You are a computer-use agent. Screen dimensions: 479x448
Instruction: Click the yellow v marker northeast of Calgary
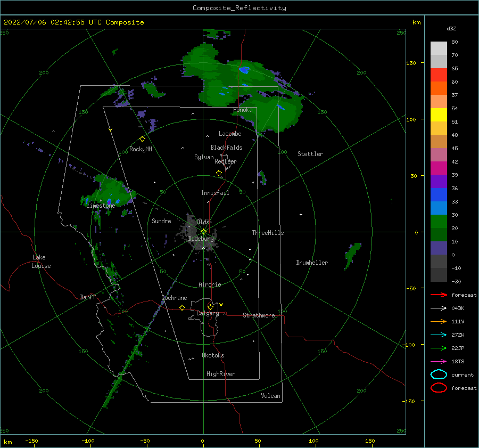[221, 305]
